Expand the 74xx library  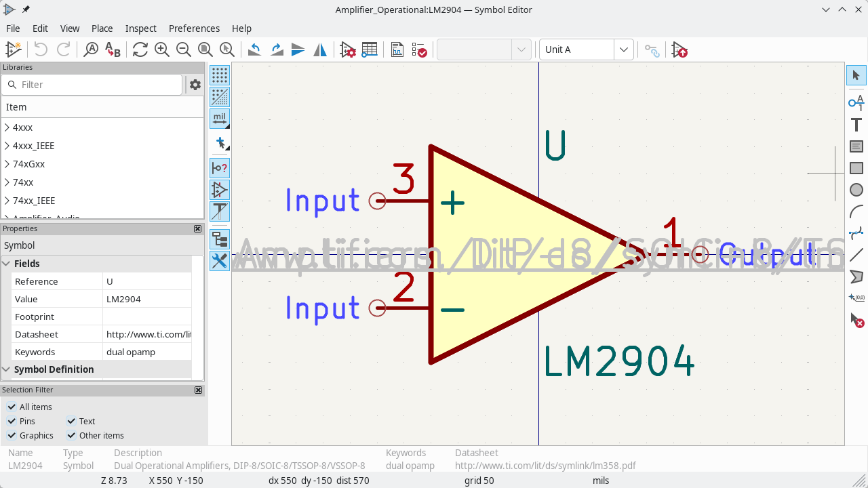tap(7, 182)
